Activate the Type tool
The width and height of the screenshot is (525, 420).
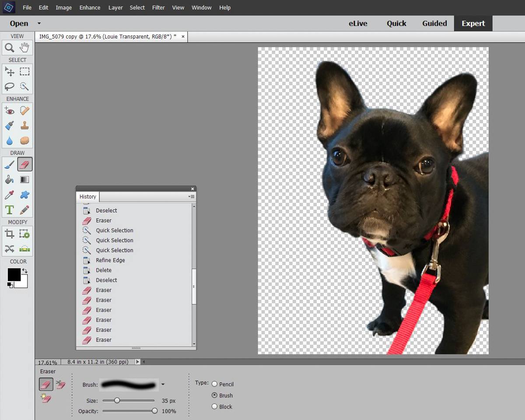(x=10, y=210)
